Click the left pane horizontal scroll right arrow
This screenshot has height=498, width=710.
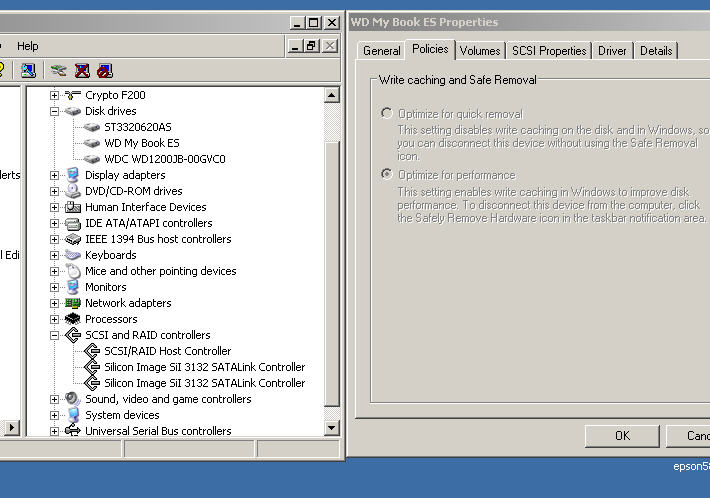point(12,427)
